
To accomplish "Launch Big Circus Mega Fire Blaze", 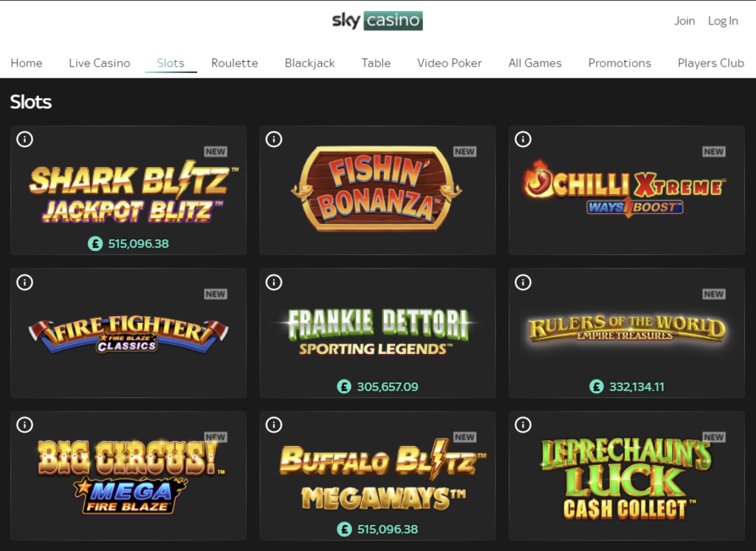I will 128,476.
